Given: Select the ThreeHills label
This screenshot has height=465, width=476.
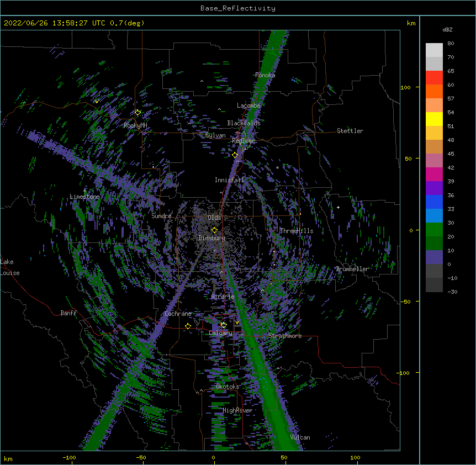Looking at the screenshot, I should pos(297,231).
